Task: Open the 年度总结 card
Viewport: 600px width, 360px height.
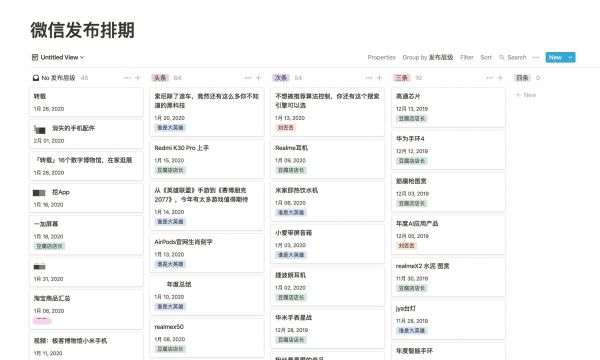Action: 207,295
